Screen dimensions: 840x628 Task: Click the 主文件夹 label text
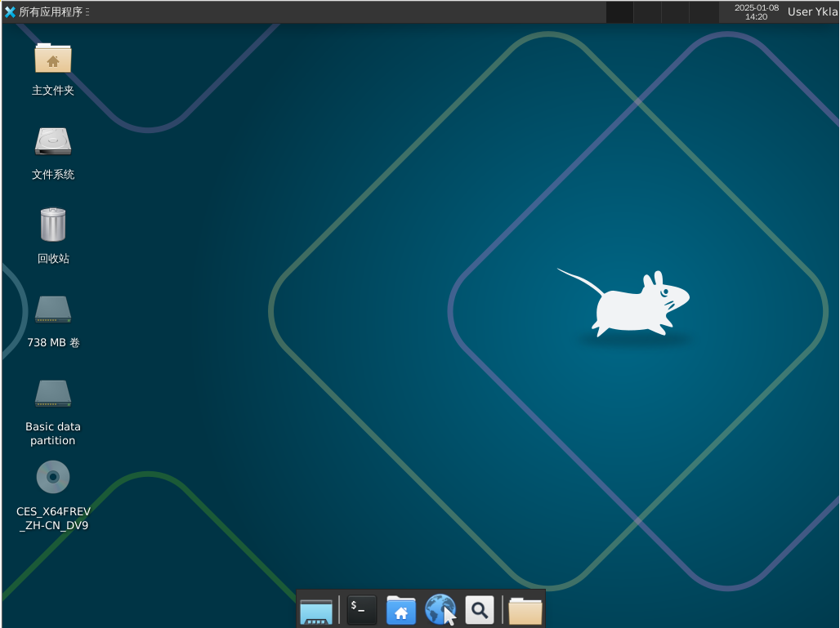pos(53,91)
